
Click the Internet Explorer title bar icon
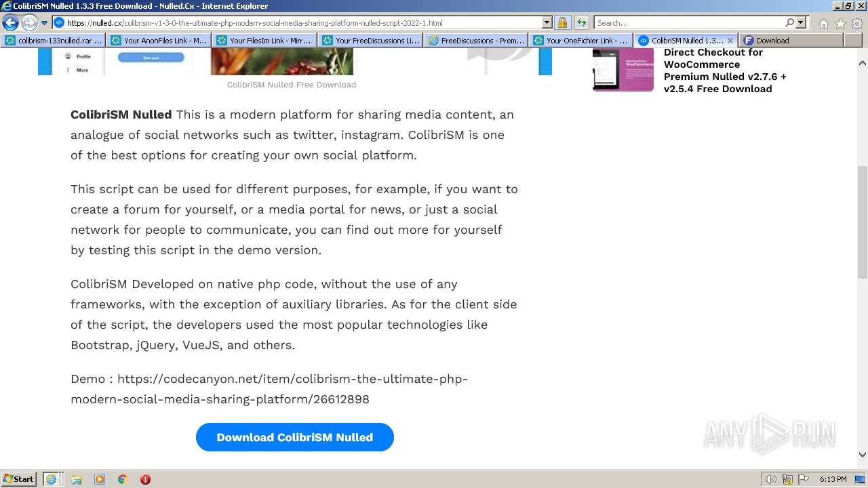[6, 6]
